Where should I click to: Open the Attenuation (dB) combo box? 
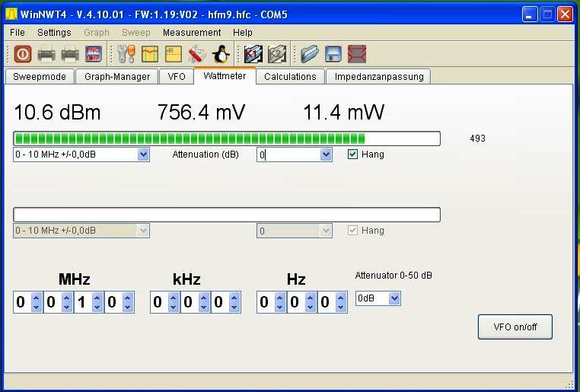[326, 155]
